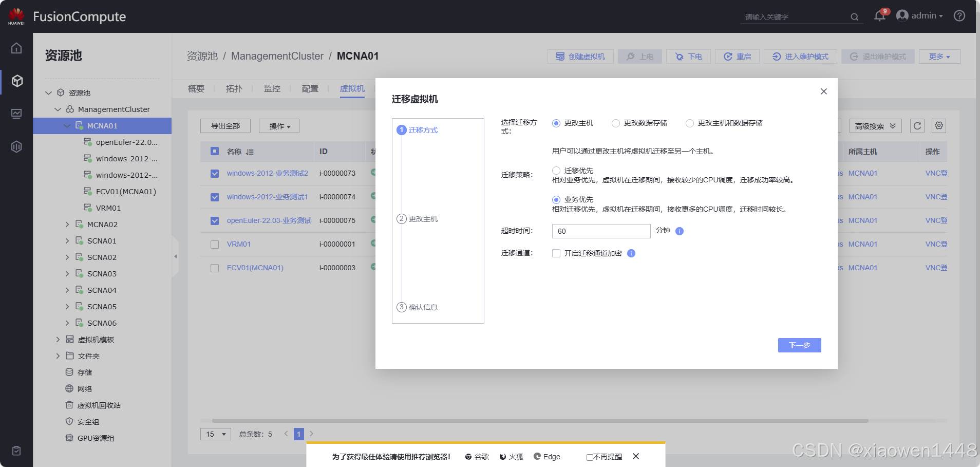Open the page size dropdown showing 15
This screenshot has width=980, height=467.
pos(215,434)
